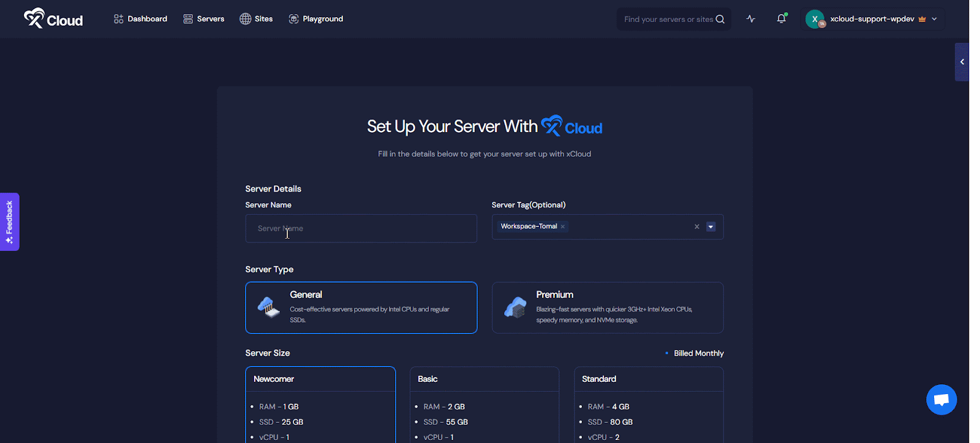Viewport: 980px width, 443px height.
Task: Click the Playground icon
Action: pos(294,19)
